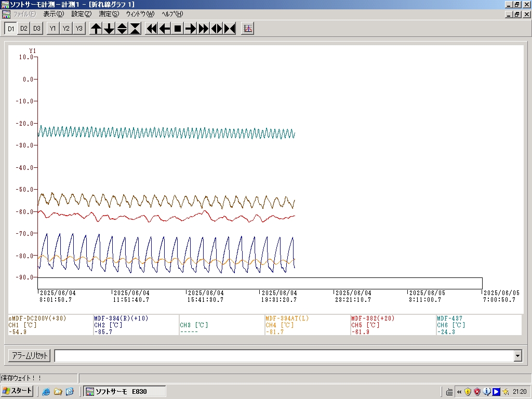Click the 21:20 taskbar clock
532x399 pixels.
[x=520, y=392]
